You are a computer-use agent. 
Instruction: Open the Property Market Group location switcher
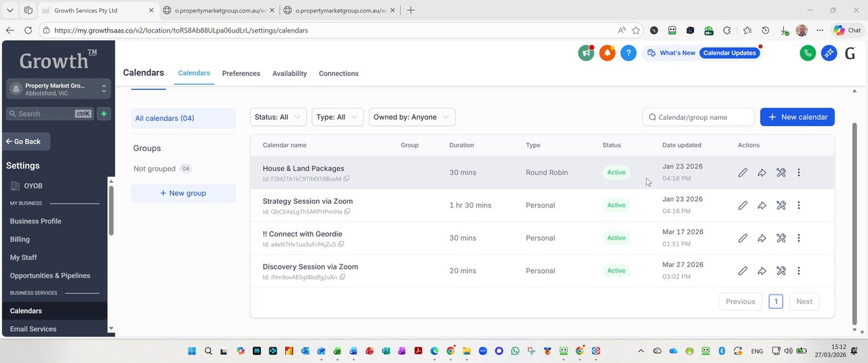coord(58,89)
